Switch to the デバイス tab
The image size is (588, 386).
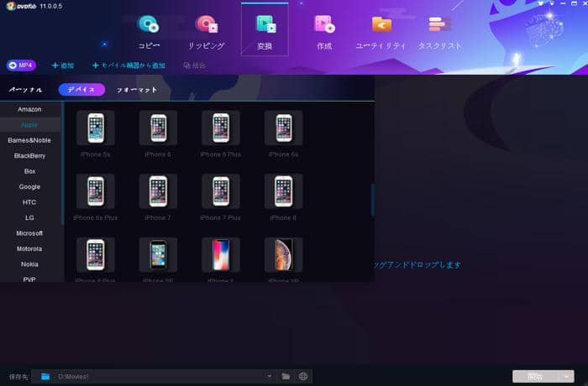click(81, 90)
